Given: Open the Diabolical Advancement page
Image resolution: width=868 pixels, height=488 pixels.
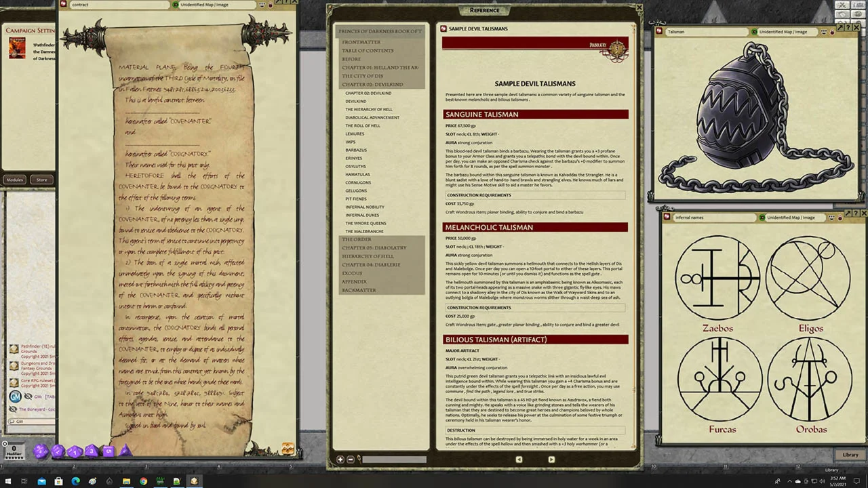Looking at the screenshot, I should [x=372, y=117].
